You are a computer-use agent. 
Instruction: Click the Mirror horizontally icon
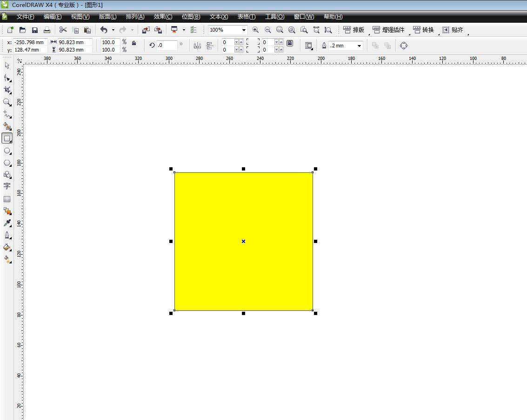point(197,46)
